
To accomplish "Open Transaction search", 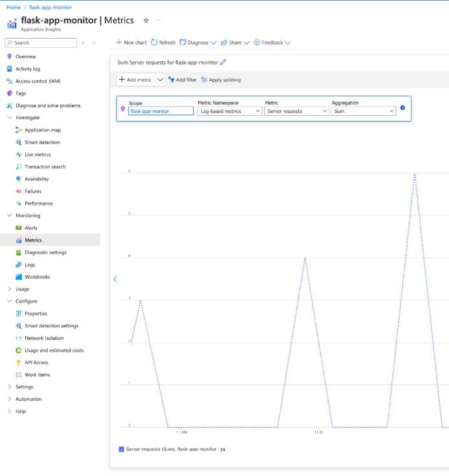I will point(45,167).
